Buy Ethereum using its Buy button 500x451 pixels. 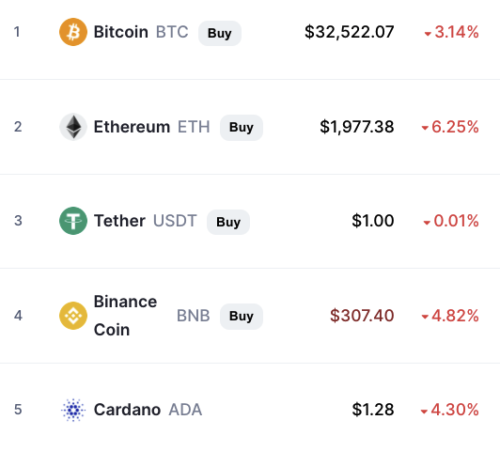(241, 127)
